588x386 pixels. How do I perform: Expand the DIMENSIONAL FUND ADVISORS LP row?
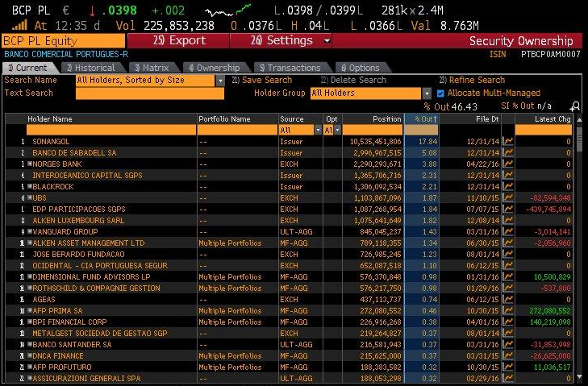click(30, 276)
